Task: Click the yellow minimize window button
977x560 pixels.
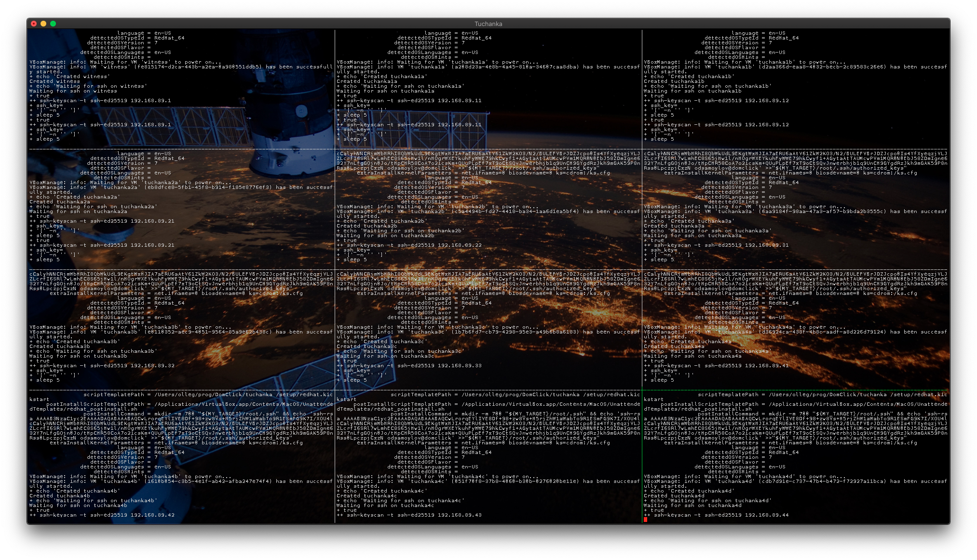Action: [x=43, y=24]
